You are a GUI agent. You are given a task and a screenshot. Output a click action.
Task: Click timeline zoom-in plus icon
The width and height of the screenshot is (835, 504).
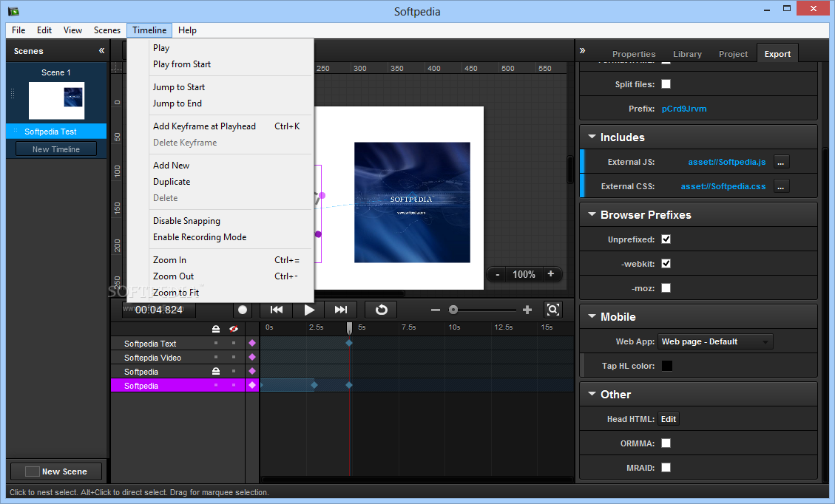[x=527, y=310]
